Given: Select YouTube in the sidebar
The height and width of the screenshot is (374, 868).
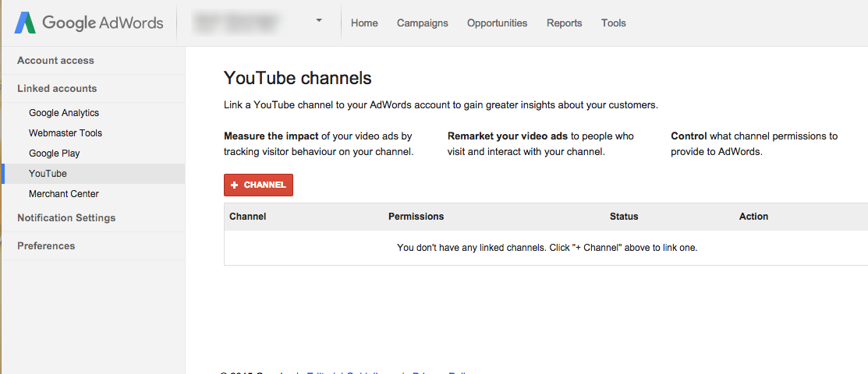Looking at the screenshot, I should tap(93, 174).
